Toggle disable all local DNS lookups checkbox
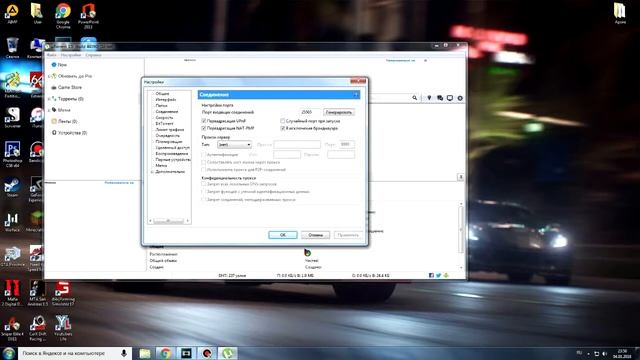 point(204,184)
